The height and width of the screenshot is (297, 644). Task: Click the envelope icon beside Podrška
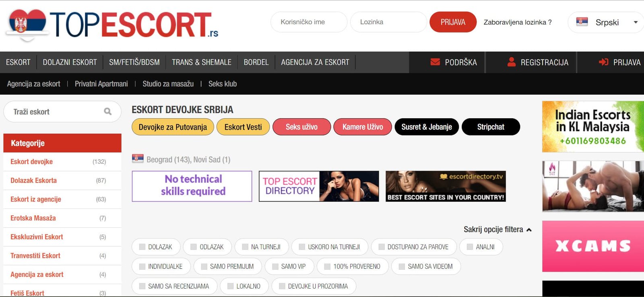click(x=435, y=62)
